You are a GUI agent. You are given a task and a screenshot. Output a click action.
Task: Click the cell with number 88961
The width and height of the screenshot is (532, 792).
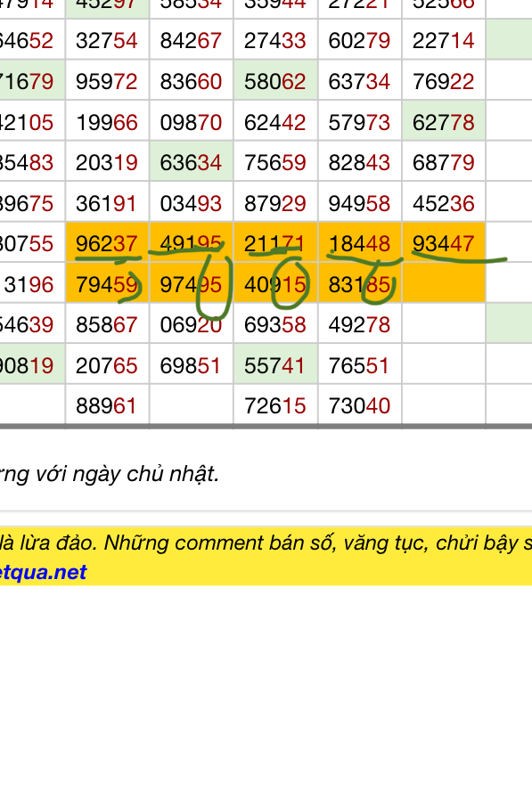[107, 405]
